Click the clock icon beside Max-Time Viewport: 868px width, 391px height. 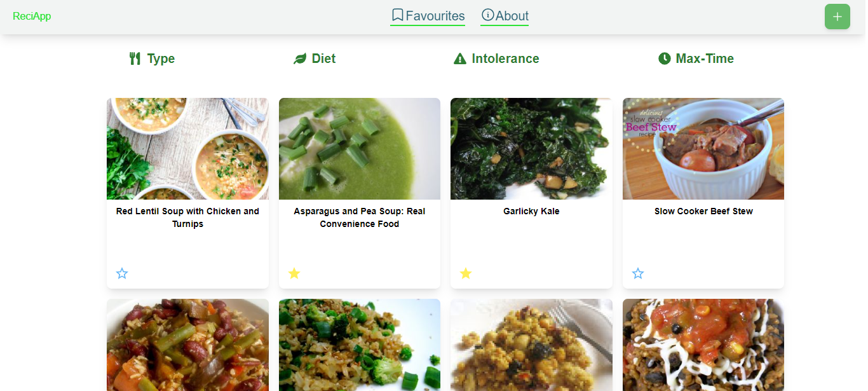point(665,59)
